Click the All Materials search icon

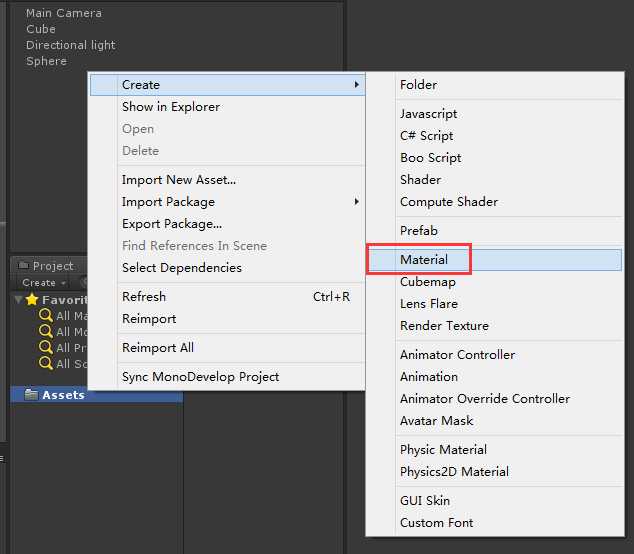(46, 316)
